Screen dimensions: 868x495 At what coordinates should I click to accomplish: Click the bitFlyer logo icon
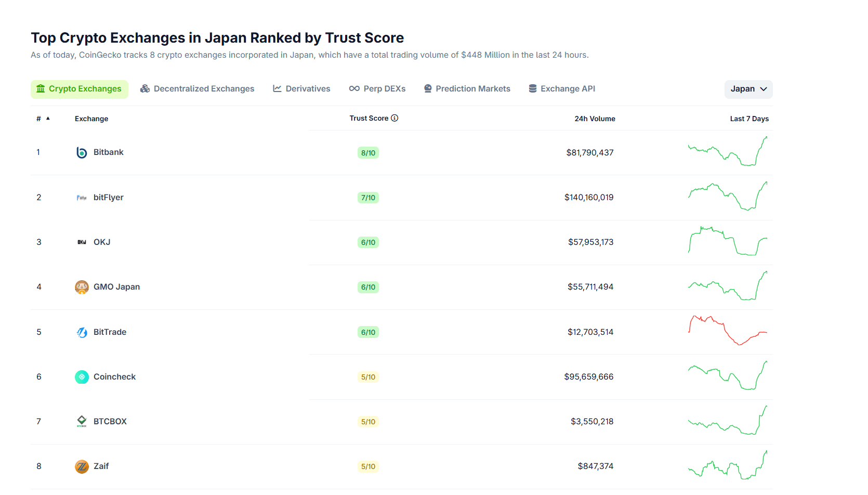point(82,198)
